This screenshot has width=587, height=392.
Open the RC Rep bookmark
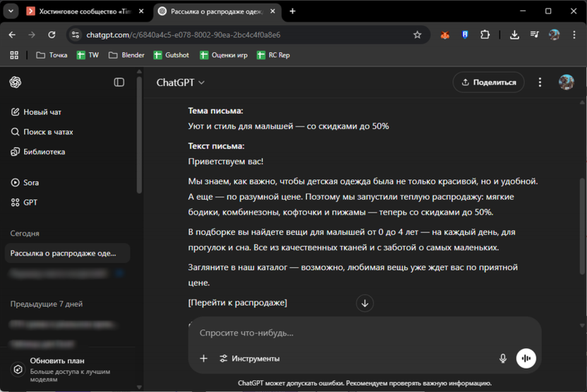tap(274, 55)
